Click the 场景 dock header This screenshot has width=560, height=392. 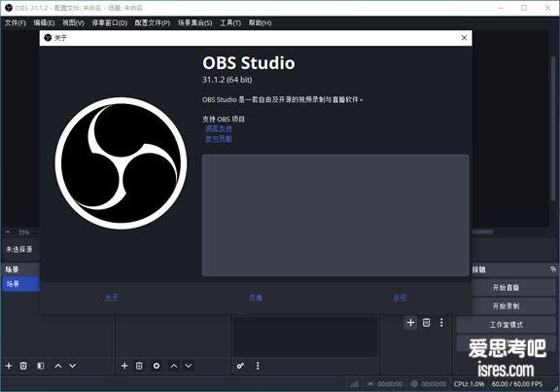tap(20, 269)
